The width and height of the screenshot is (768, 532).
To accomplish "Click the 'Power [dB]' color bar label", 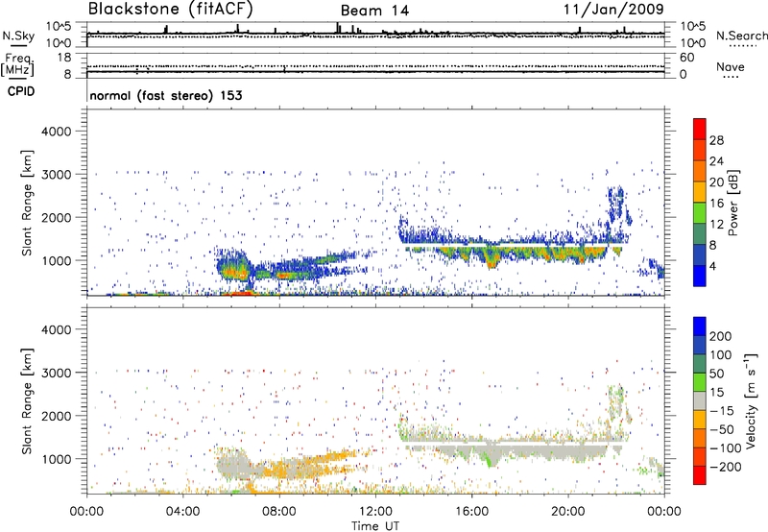I will [732, 203].
